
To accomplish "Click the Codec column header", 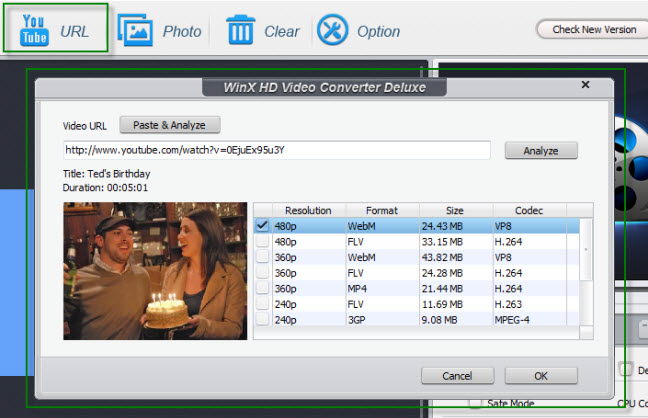I will point(529,210).
